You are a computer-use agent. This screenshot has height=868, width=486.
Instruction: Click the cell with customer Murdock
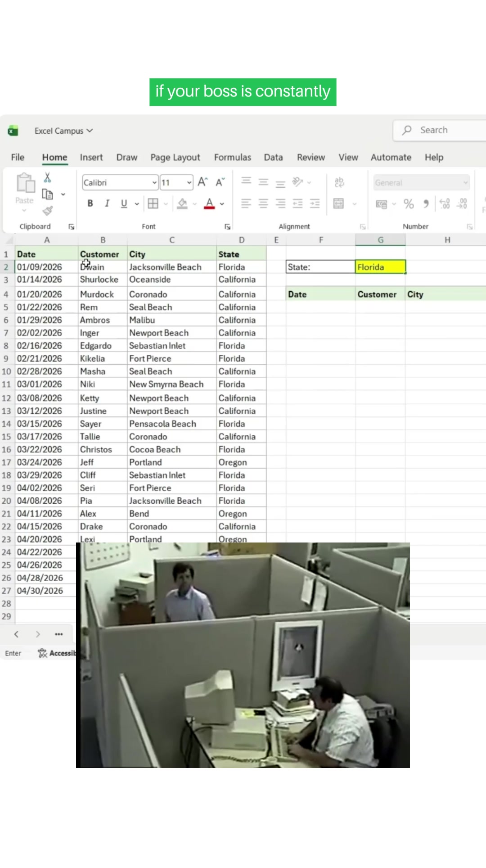pos(103,294)
